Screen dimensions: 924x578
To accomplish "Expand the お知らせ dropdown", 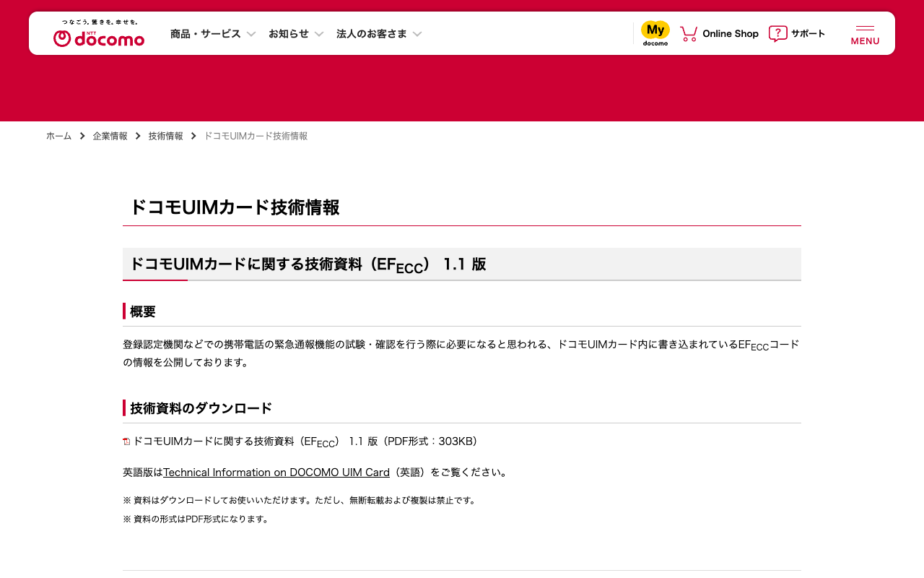I will [x=296, y=33].
